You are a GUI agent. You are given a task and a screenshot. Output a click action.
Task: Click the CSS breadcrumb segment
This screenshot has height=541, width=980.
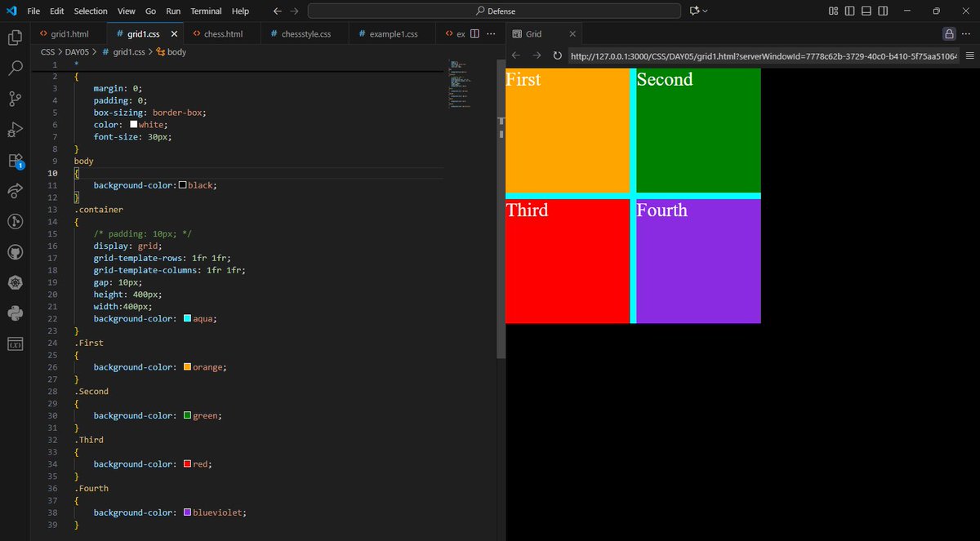[x=47, y=51]
